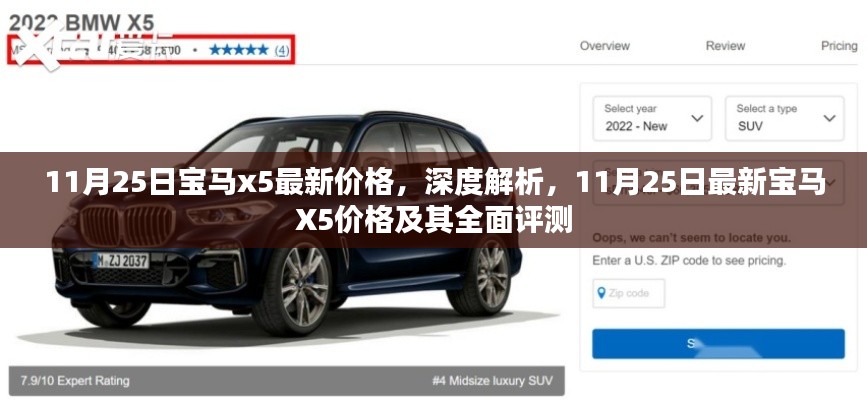Expand the Select a type dropdown
The height and width of the screenshot is (400, 867).
[x=784, y=118]
